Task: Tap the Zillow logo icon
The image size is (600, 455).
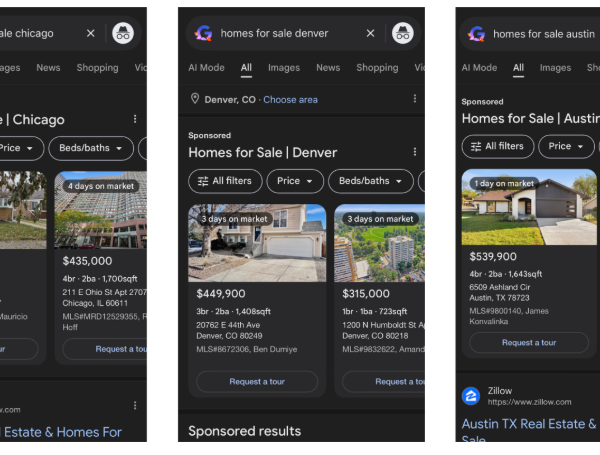Action: point(471,396)
